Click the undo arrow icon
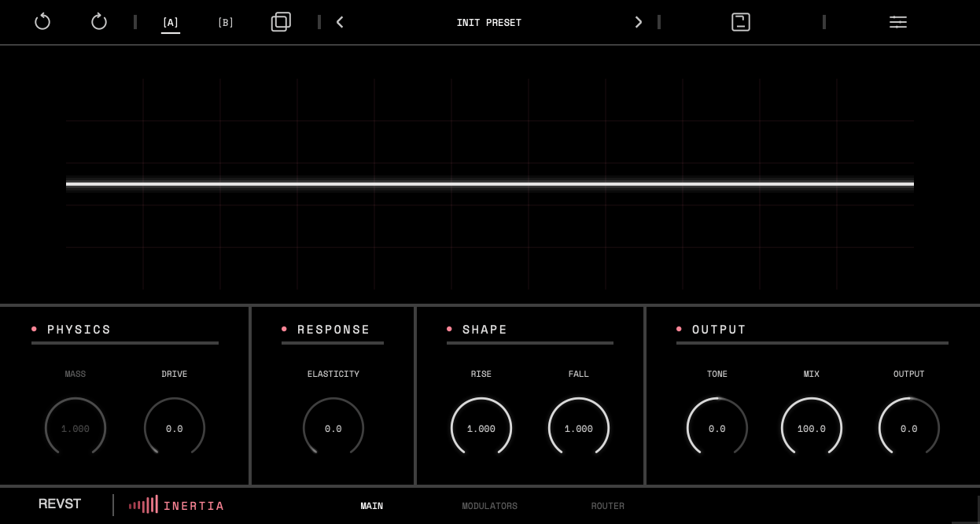 coord(42,22)
